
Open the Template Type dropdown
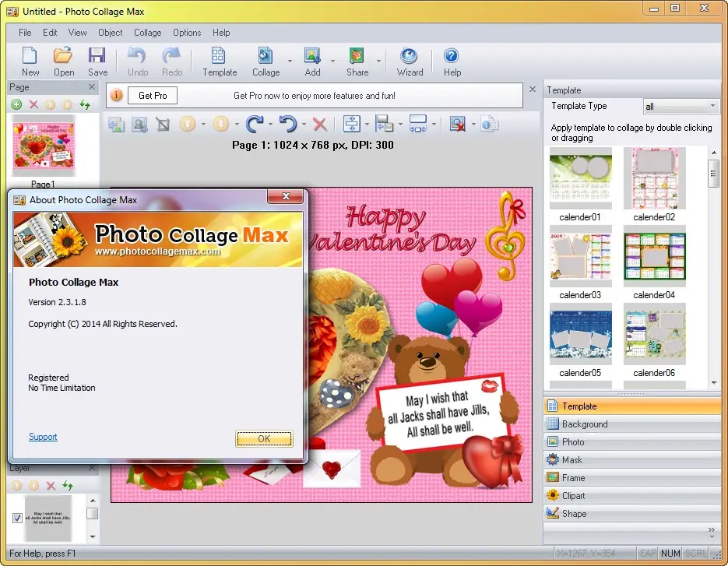click(x=681, y=106)
